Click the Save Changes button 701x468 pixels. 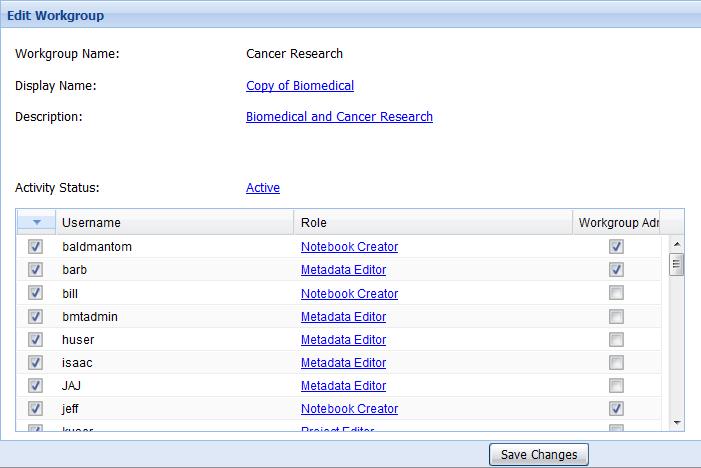(539, 455)
